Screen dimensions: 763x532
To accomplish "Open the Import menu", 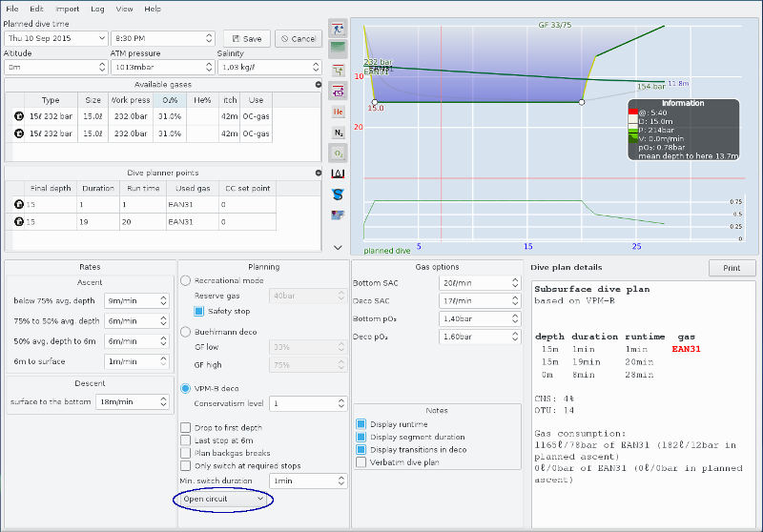I will click(67, 9).
